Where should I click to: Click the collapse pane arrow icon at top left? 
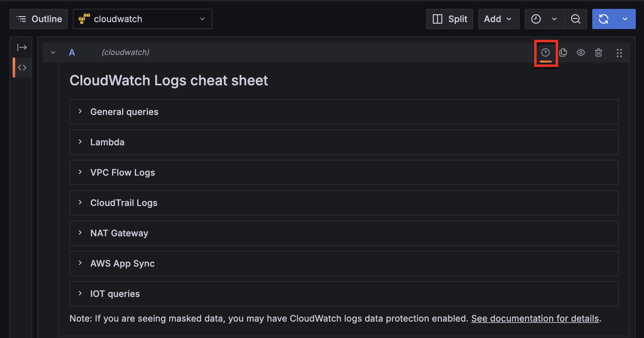pos(21,47)
